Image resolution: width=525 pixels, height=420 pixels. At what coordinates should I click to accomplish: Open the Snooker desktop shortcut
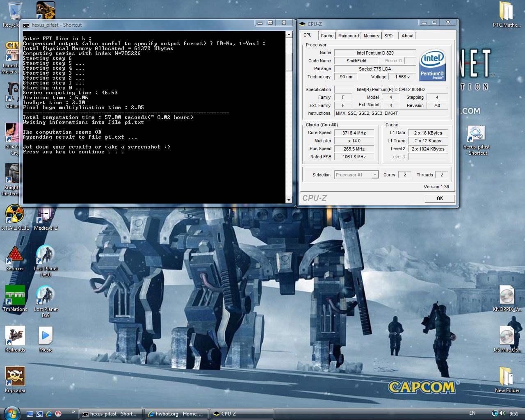click(15, 258)
